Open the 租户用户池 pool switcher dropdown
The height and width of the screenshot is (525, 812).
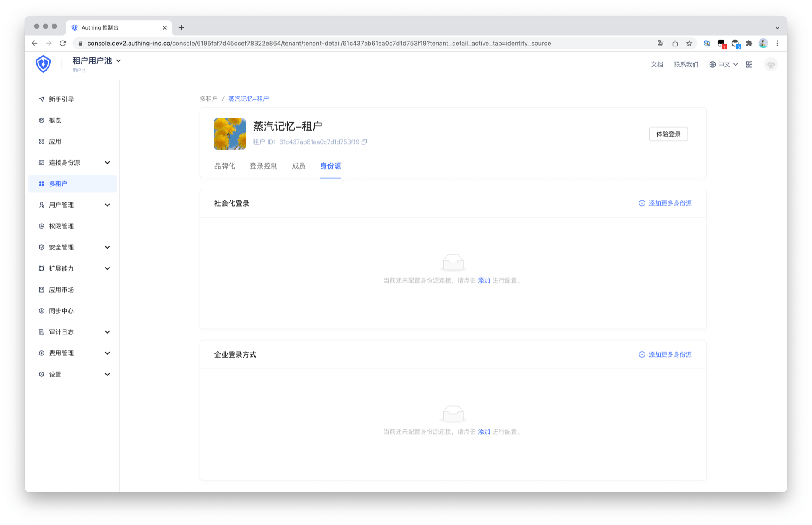(x=96, y=61)
